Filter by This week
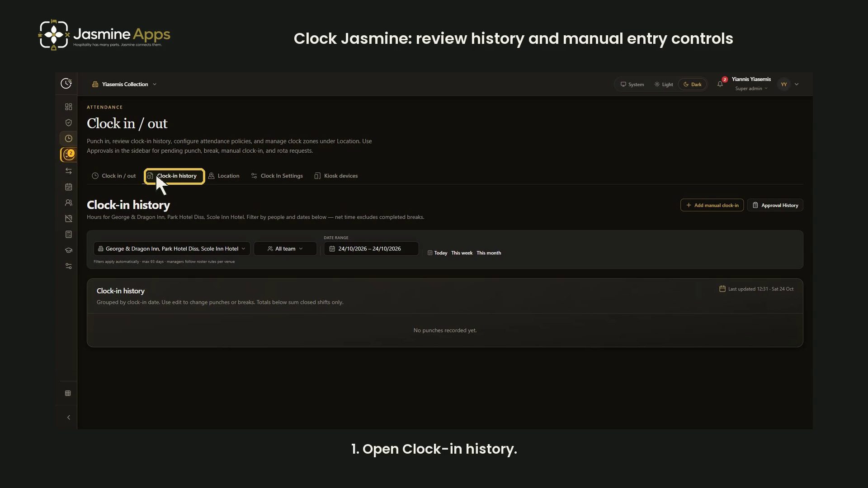The width and height of the screenshot is (868, 488). [462, 253]
